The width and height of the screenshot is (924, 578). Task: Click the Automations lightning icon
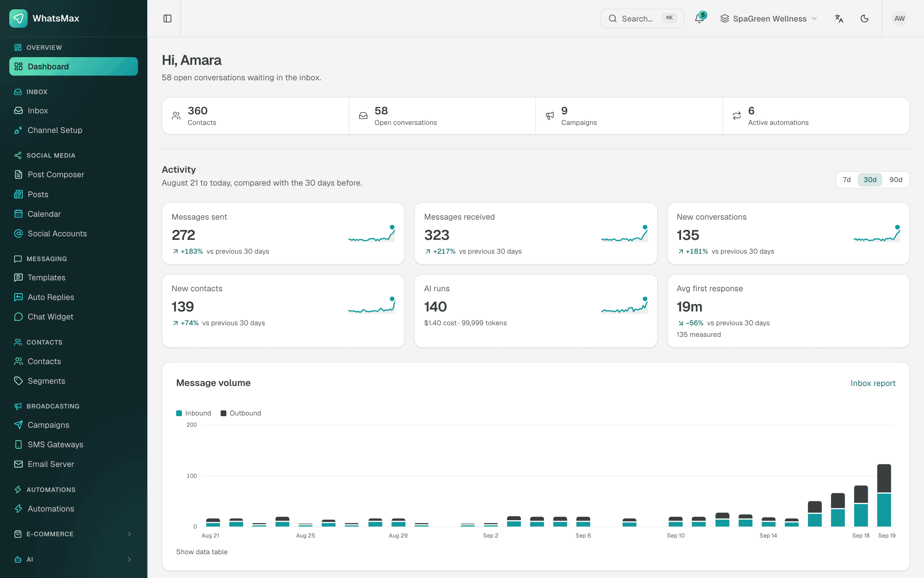[18, 509]
